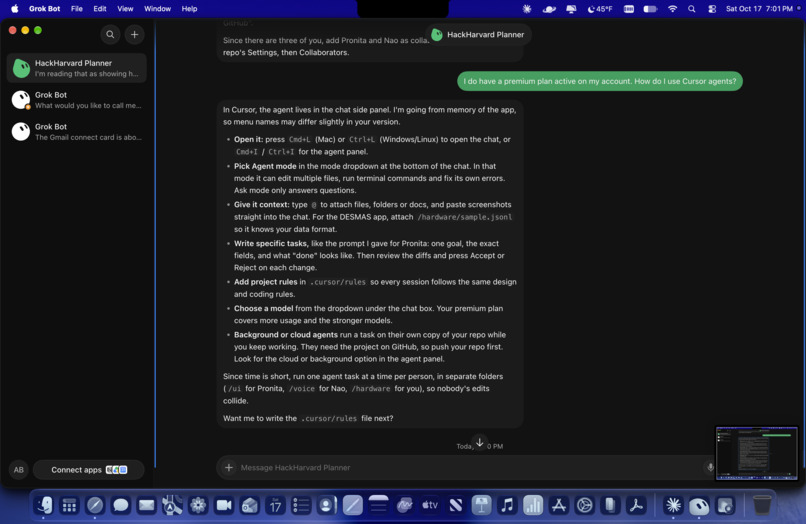806x524 pixels.
Task: Click the screen mirroring menu bar icon
Action: (571, 9)
